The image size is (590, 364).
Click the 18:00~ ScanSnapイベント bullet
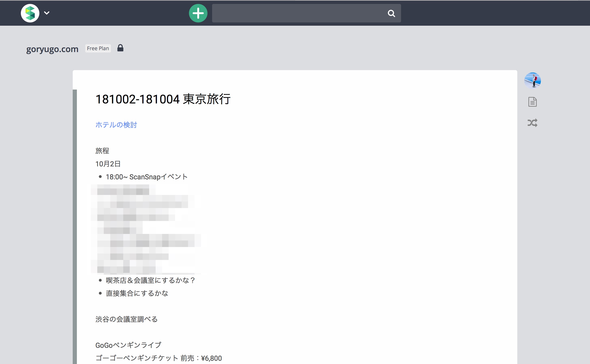(x=146, y=177)
